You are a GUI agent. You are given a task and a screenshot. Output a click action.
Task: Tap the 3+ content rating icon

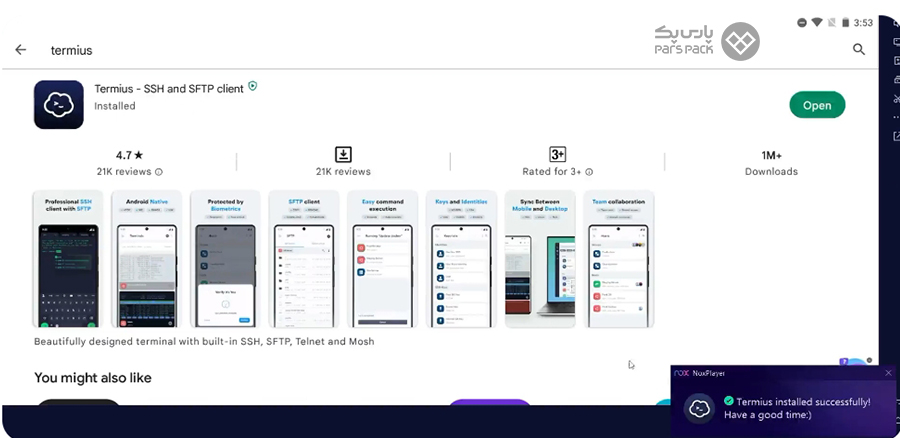tap(557, 154)
